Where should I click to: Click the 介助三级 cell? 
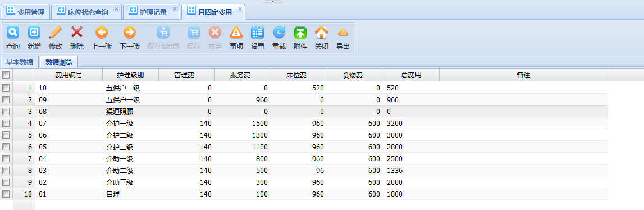(x=131, y=182)
